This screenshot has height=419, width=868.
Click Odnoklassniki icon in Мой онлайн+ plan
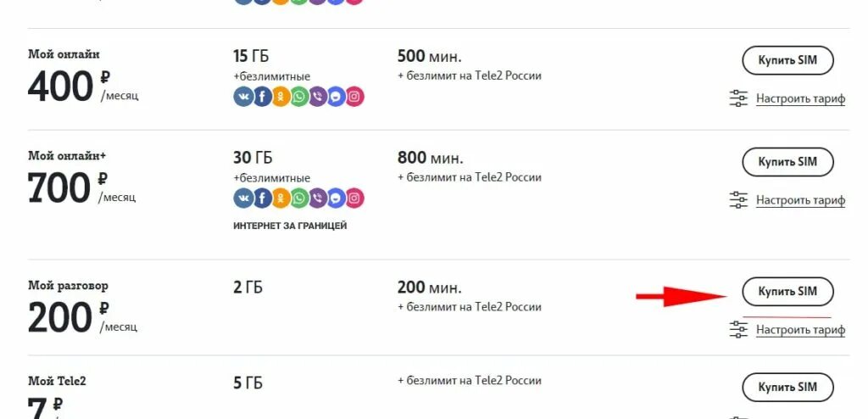pyautogui.click(x=280, y=198)
